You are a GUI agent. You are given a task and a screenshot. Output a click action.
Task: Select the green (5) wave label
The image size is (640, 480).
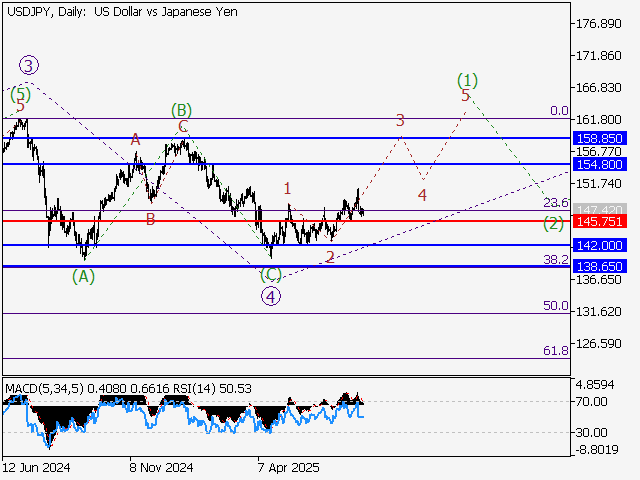click(x=20, y=95)
